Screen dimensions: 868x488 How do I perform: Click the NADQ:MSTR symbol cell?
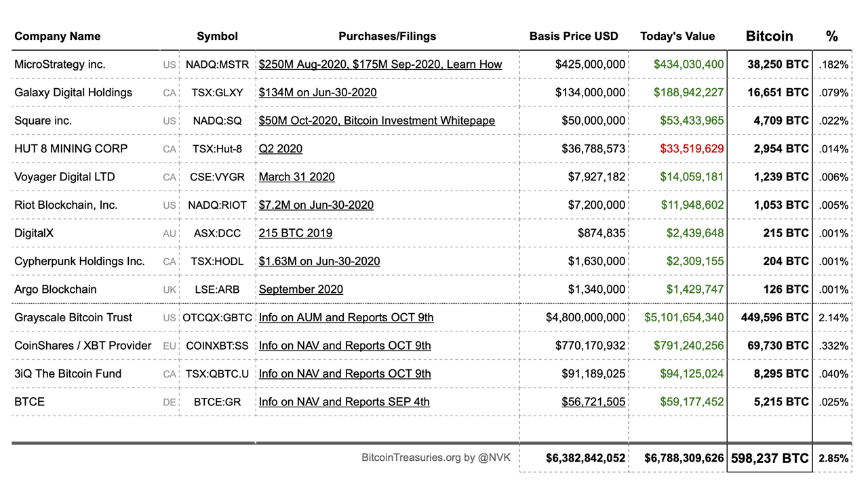tap(217, 65)
